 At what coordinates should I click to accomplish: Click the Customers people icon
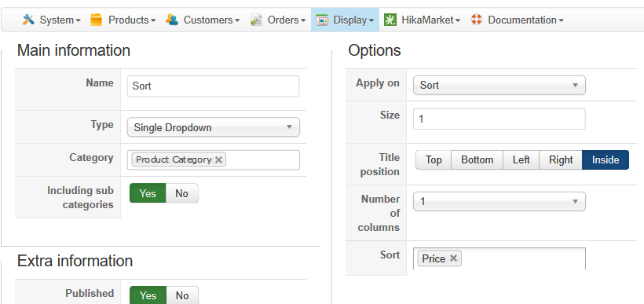pyautogui.click(x=172, y=20)
